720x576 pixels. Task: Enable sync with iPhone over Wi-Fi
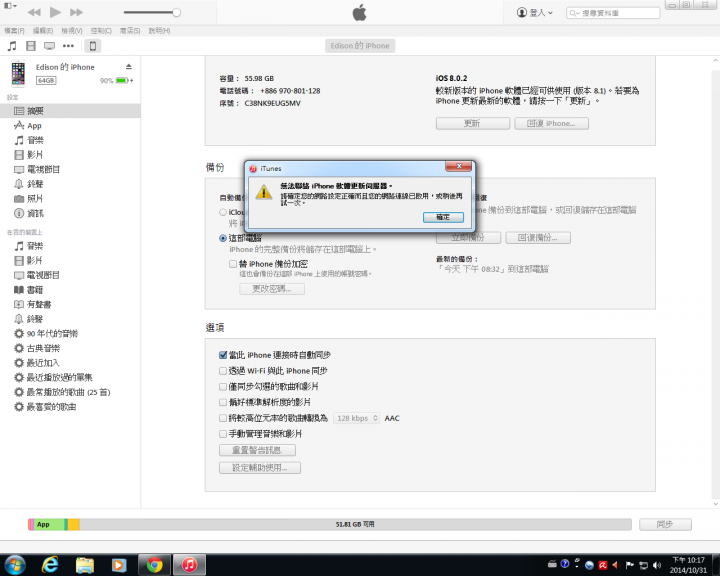[223, 371]
